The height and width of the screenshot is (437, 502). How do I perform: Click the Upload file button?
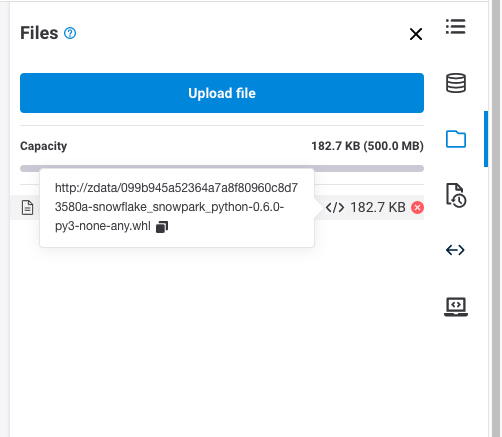pos(222,93)
